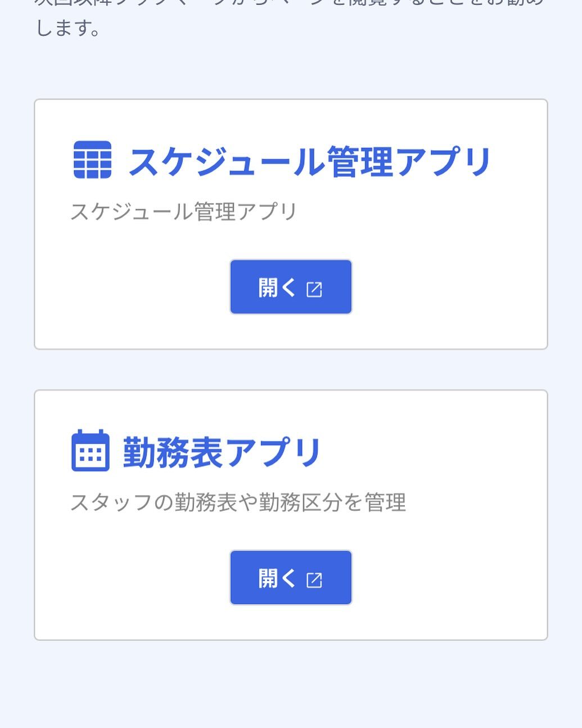Click external-link icon in スケジュール管理アプリ's 開く button
Screen dimensions: 582x728
314,289
